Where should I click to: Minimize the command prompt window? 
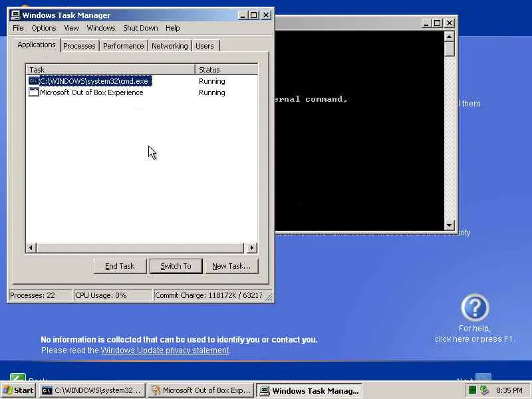point(426,23)
